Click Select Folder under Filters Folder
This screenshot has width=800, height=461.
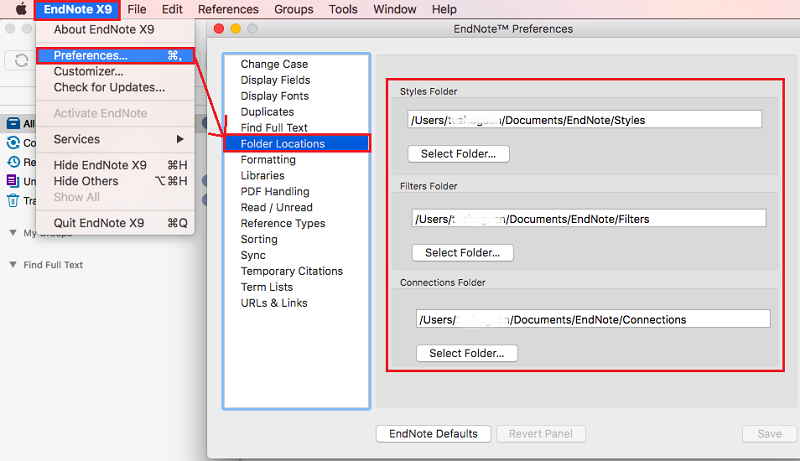click(462, 253)
